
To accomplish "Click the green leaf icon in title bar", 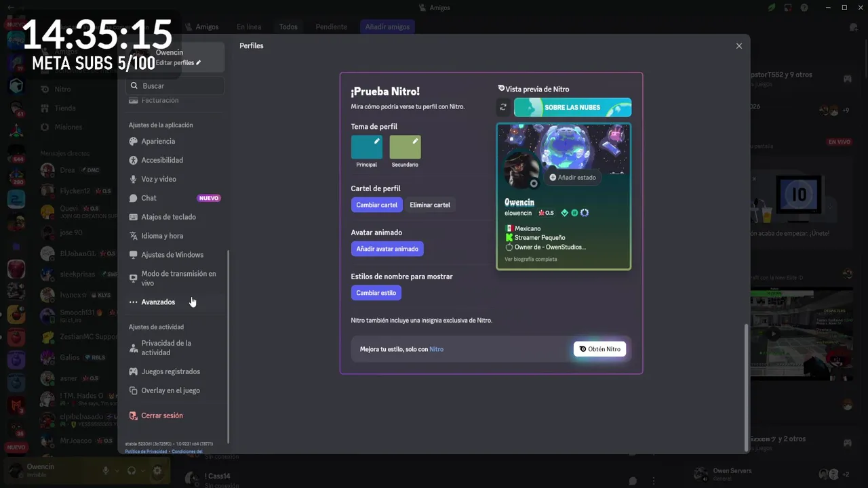I will pyautogui.click(x=772, y=7).
